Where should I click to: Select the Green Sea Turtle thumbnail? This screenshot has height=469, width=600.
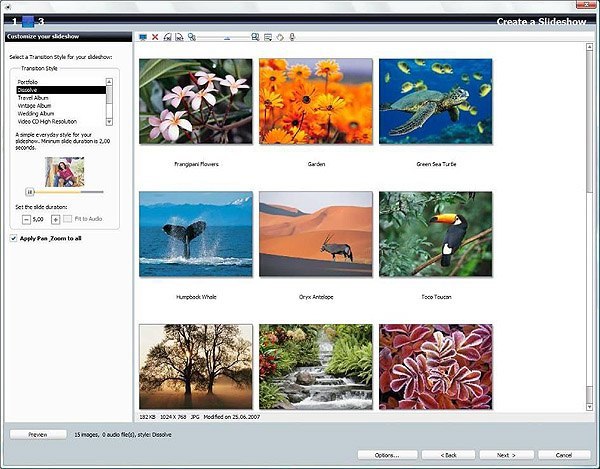coord(435,98)
